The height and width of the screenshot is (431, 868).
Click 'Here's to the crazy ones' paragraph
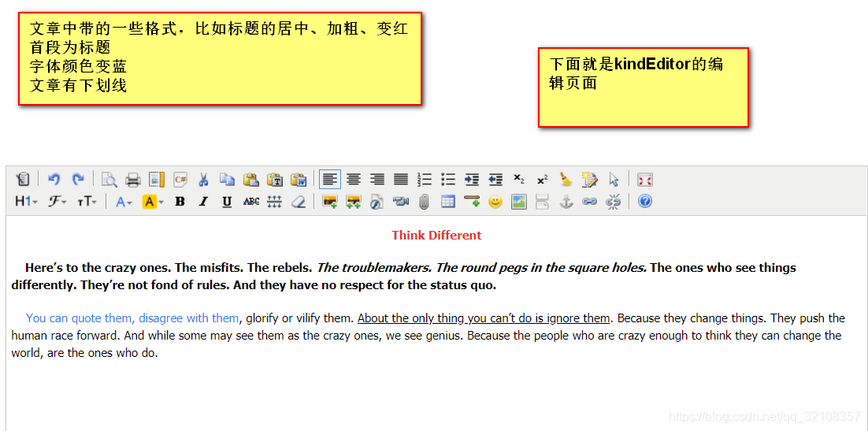pyautogui.click(x=403, y=277)
